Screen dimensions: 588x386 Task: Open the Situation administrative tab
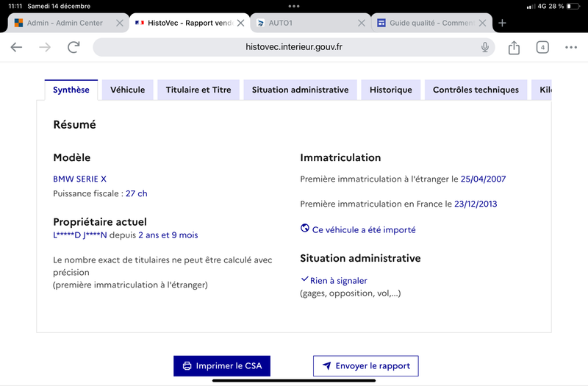tap(300, 90)
